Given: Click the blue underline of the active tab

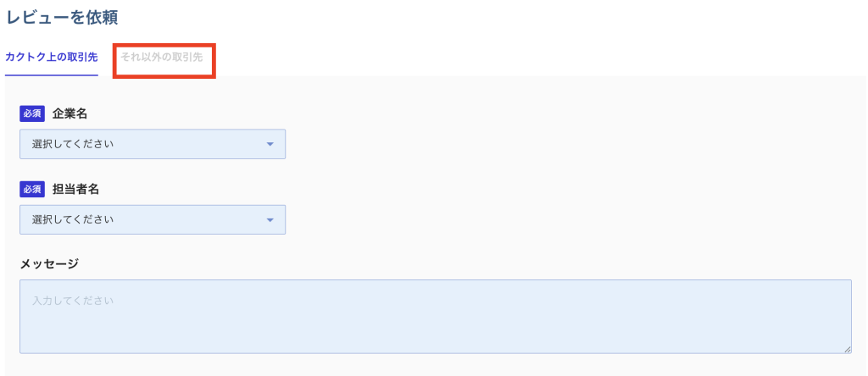Looking at the screenshot, I should (x=51, y=75).
